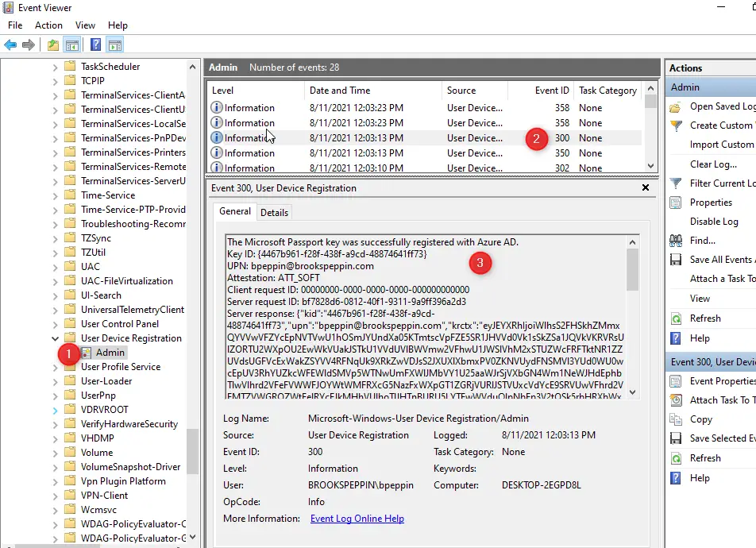The width and height of the screenshot is (756, 548).
Task: Click the Event Properties icon
Action: coord(676,381)
